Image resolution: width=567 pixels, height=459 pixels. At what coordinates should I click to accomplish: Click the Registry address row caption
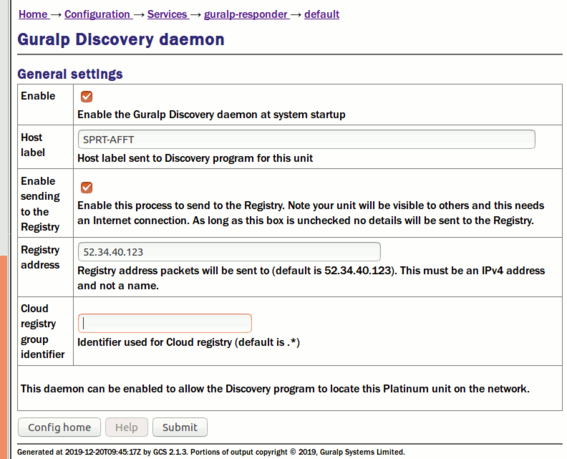pos(40,257)
